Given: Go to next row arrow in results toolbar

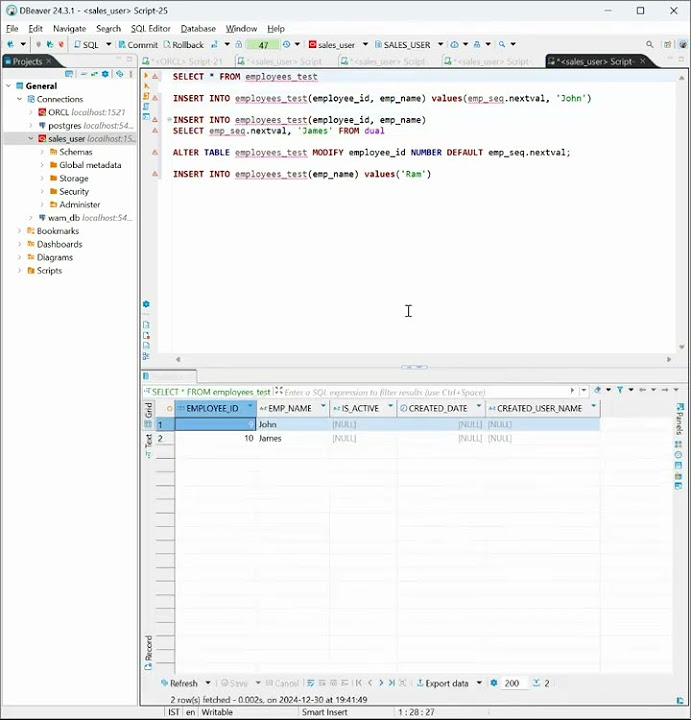Looking at the screenshot, I should [381, 683].
